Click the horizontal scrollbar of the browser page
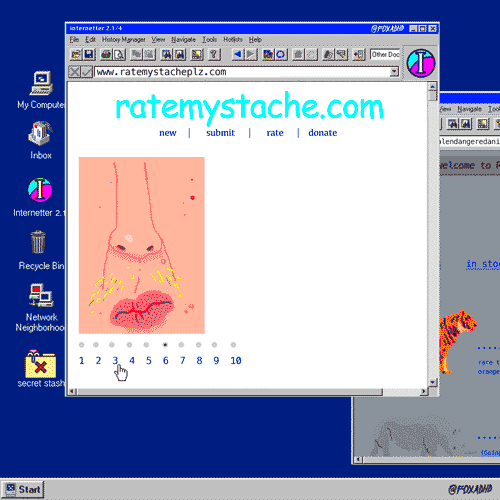This screenshot has height=500, width=500. 247,392
